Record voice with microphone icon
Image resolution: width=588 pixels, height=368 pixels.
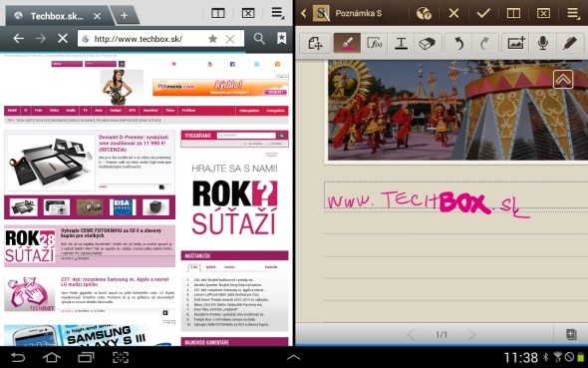[542, 43]
